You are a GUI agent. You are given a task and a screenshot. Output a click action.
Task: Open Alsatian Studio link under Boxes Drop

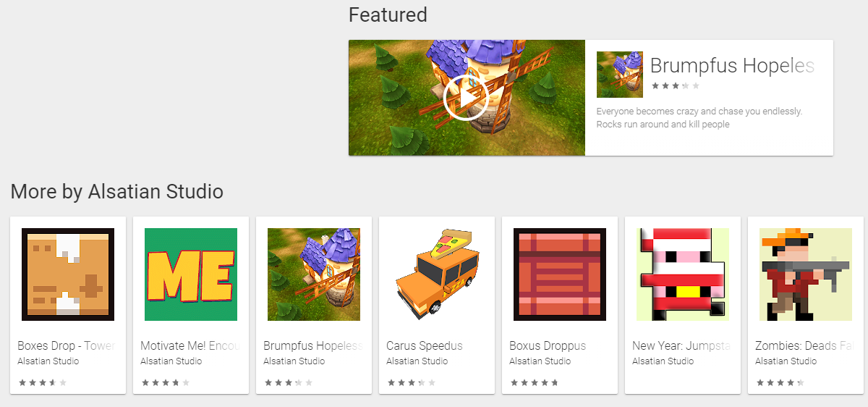tap(48, 361)
